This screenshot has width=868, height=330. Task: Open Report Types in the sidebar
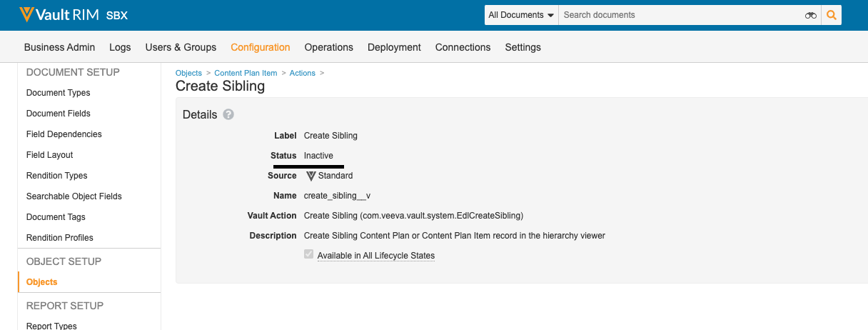(x=51, y=326)
